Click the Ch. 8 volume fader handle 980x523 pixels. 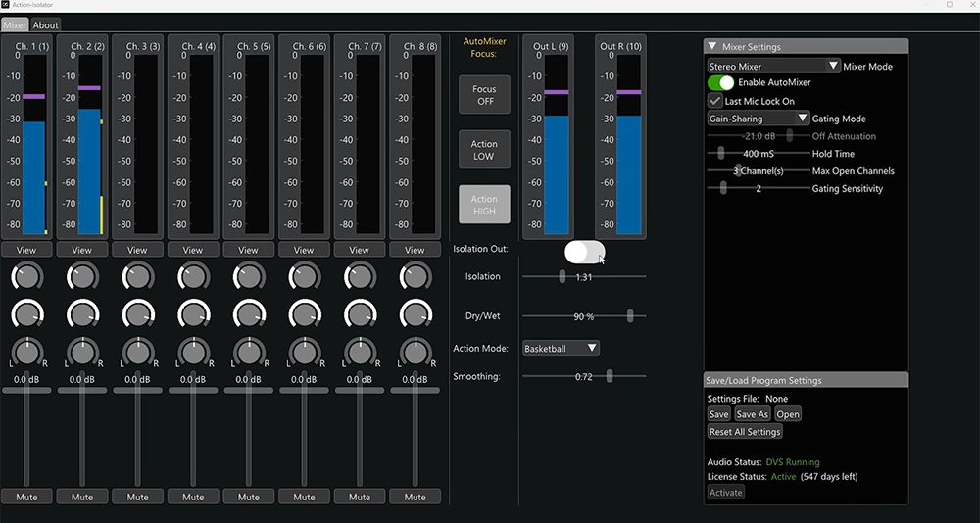[x=415, y=390]
